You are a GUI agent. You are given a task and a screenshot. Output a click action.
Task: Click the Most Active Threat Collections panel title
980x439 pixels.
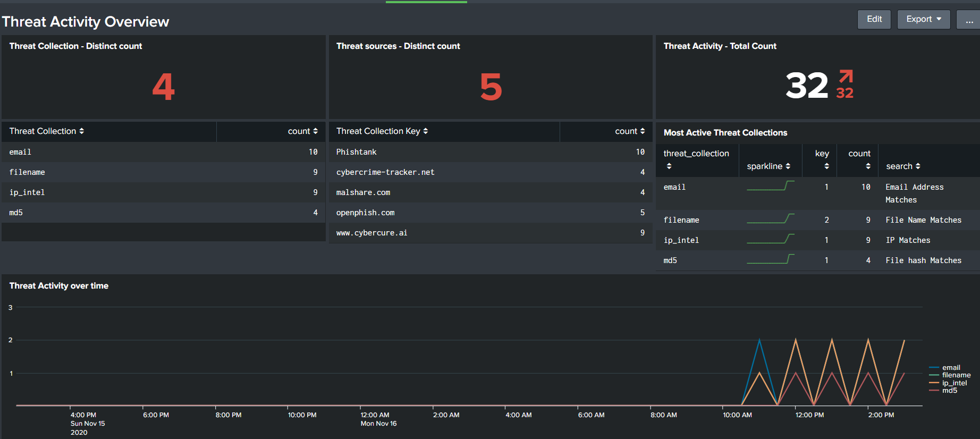725,133
